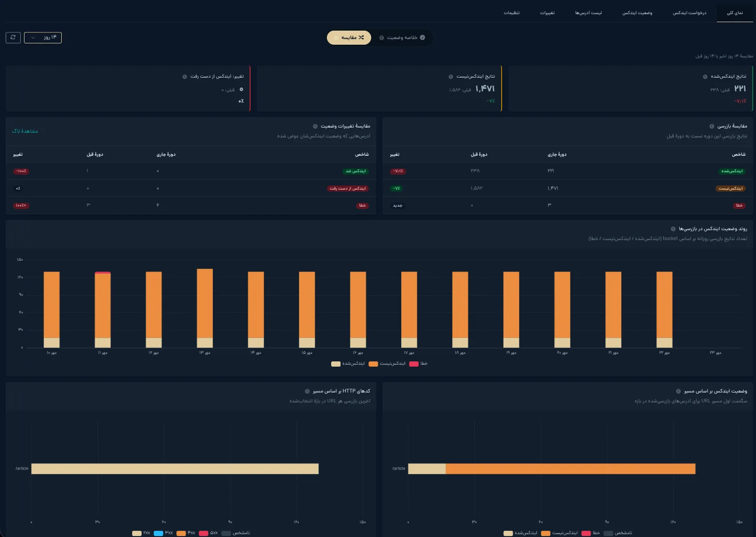The width and height of the screenshot is (756, 537).
Task: Click the ایندکس از دست رفت badge in status-change table
Action: tap(348, 189)
